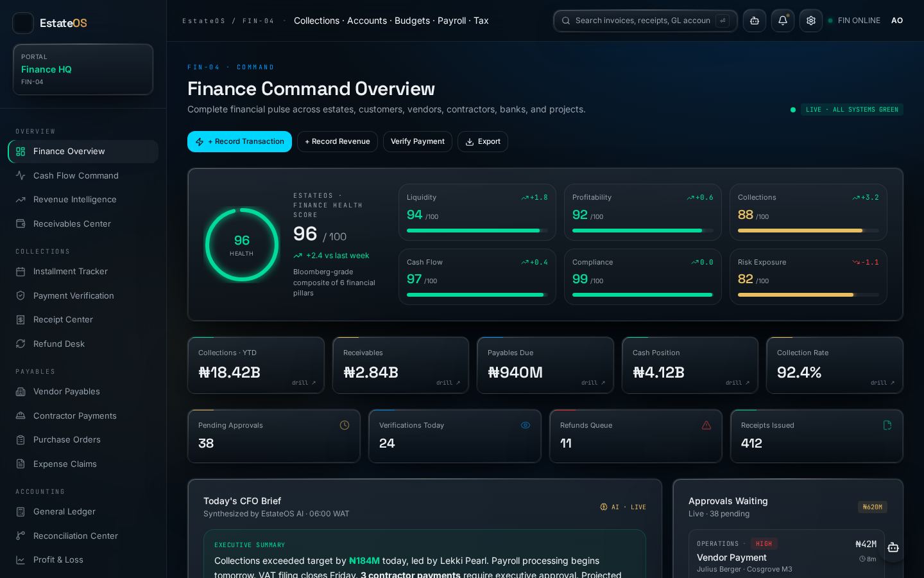Navigate to General Ledger
Image resolution: width=924 pixels, height=578 pixels.
click(x=83, y=512)
